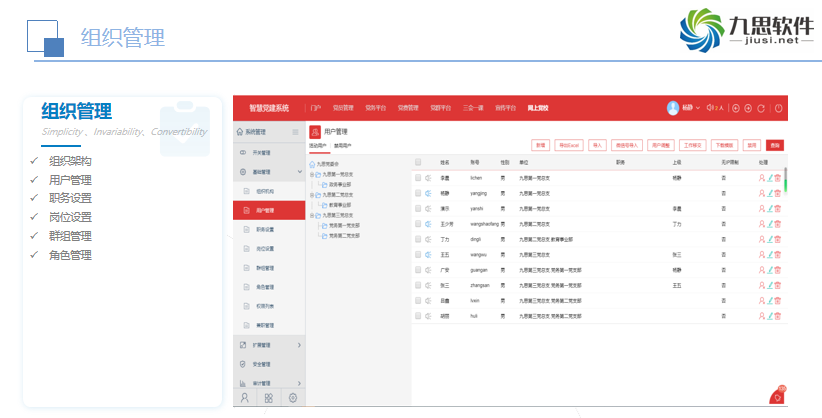822x418 pixels.
Task: Click the table's vertical scrollbar
Action: point(785,180)
